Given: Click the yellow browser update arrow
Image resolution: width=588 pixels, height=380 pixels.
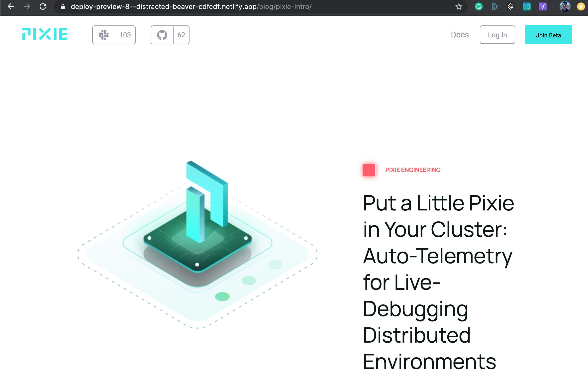Looking at the screenshot, I should tap(581, 7).
